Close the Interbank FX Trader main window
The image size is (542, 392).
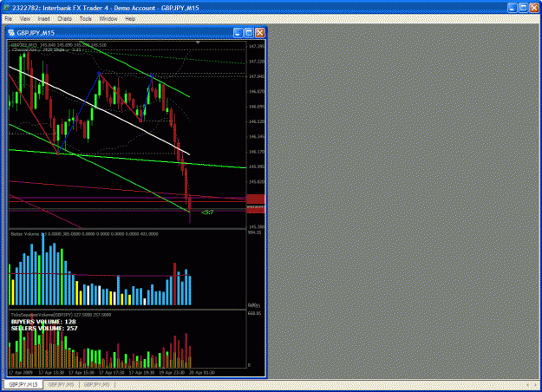pos(534,8)
